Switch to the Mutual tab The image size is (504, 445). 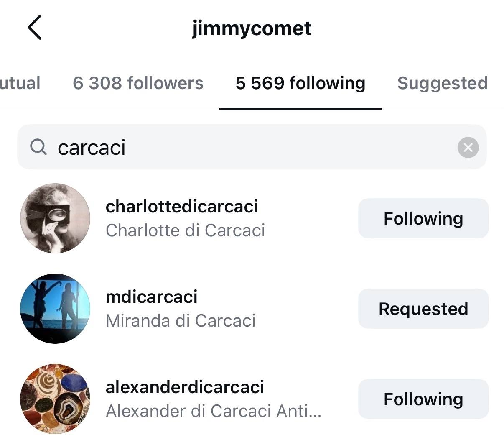20,83
